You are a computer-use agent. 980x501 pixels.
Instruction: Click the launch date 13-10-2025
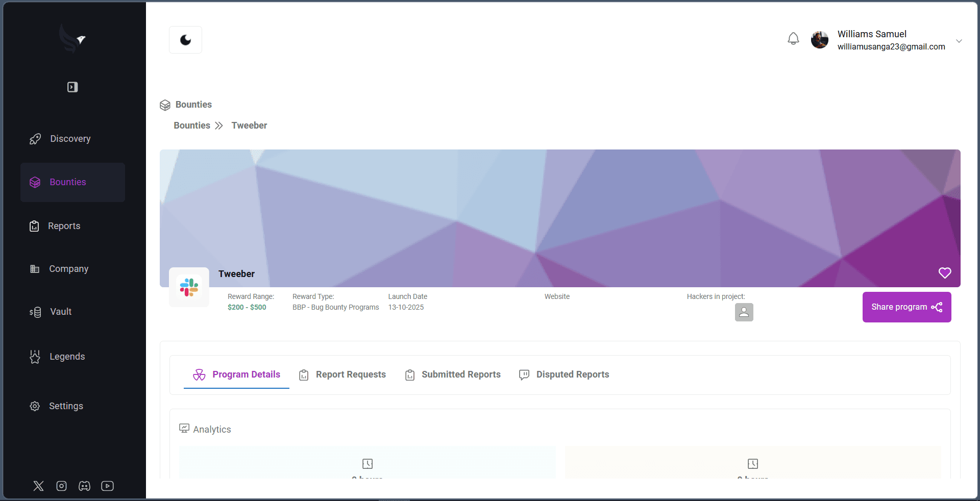[406, 307]
